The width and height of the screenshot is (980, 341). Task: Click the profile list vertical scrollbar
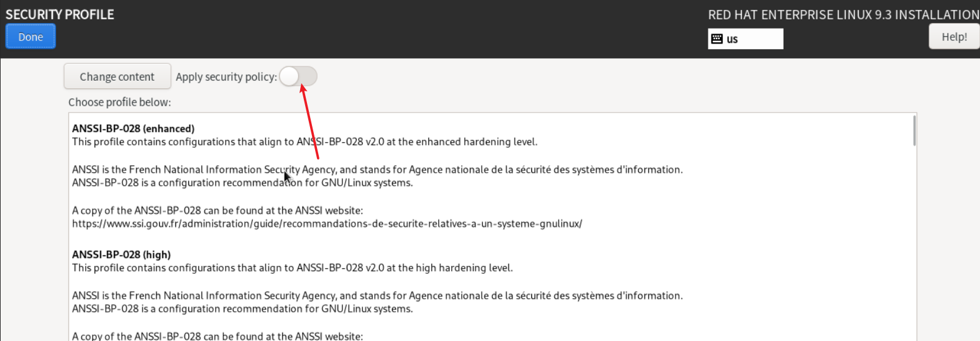[x=914, y=132]
